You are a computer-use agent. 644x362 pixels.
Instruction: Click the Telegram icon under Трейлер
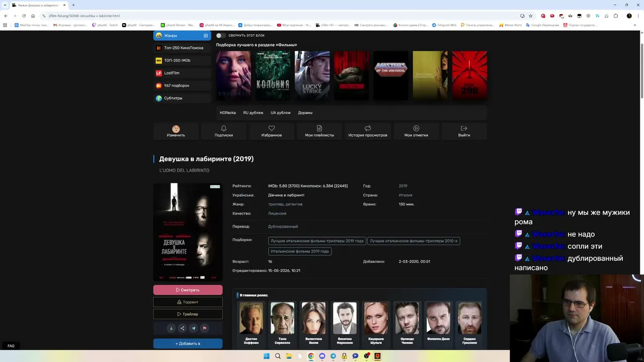pyautogui.click(x=193, y=328)
